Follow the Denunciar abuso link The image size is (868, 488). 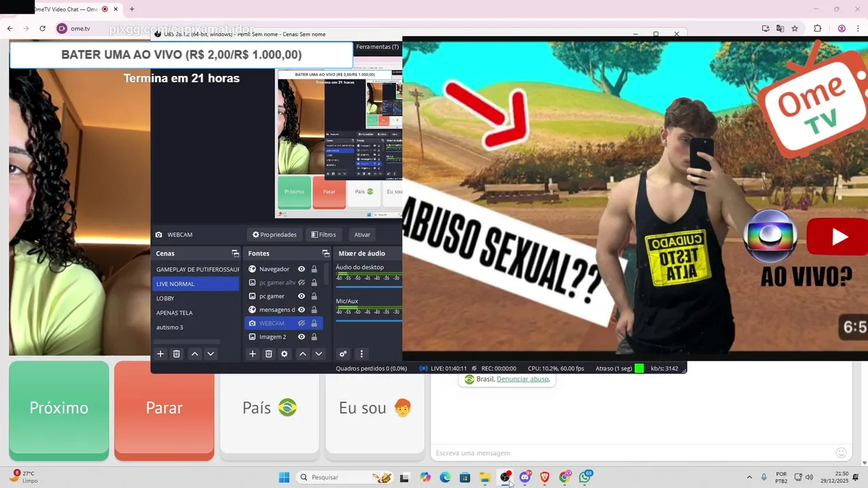tap(522, 379)
